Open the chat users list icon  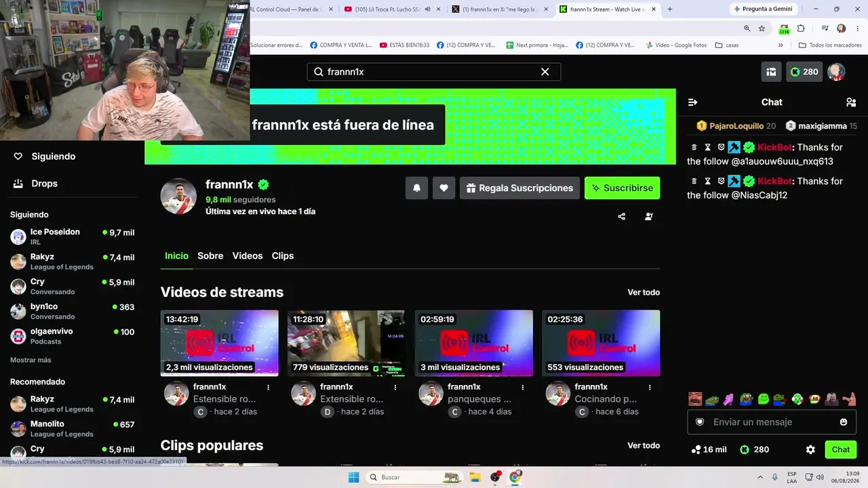click(851, 102)
